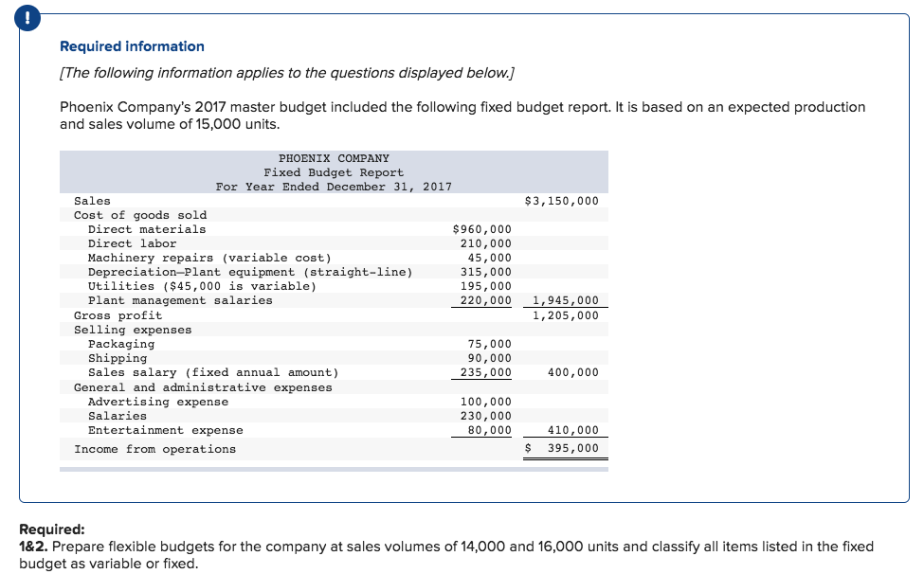The width and height of the screenshot is (924, 574).
Task: Select 'Utilities ($45,000 is variable)' row
Action: point(202,286)
